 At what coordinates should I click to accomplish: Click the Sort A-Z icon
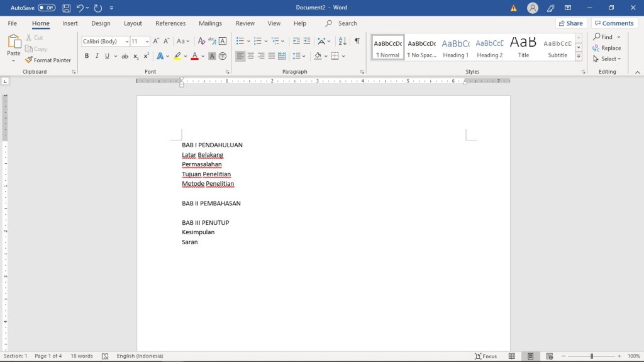(342, 41)
